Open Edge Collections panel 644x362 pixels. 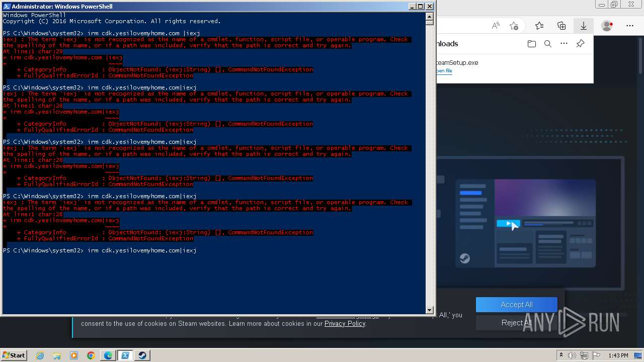click(561, 26)
